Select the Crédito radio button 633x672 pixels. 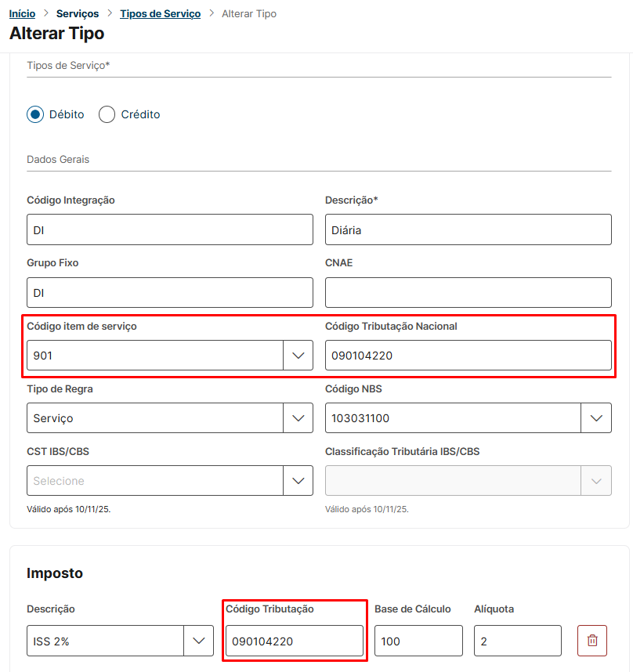pyautogui.click(x=107, y=114)
